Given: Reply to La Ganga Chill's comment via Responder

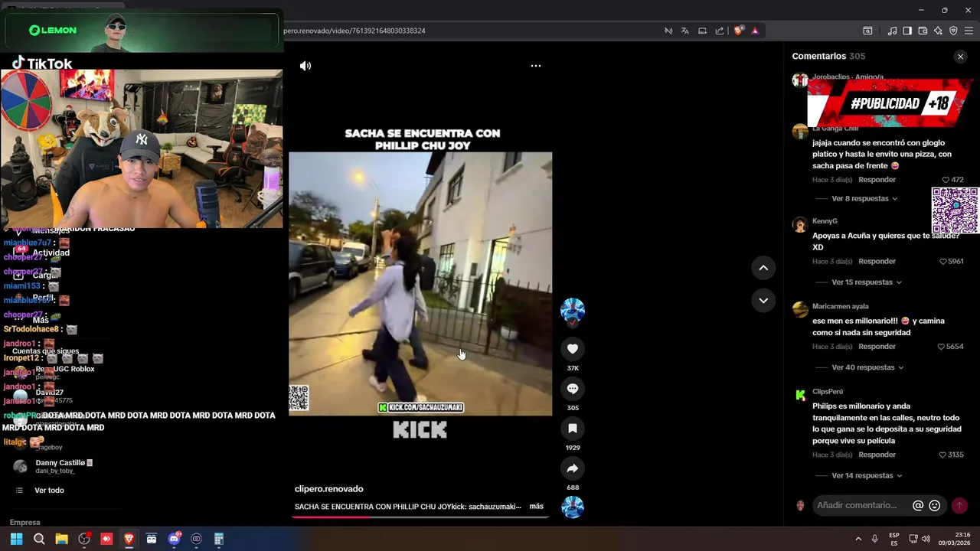Looking at the screenshot, I should click(x=877, y=180).
